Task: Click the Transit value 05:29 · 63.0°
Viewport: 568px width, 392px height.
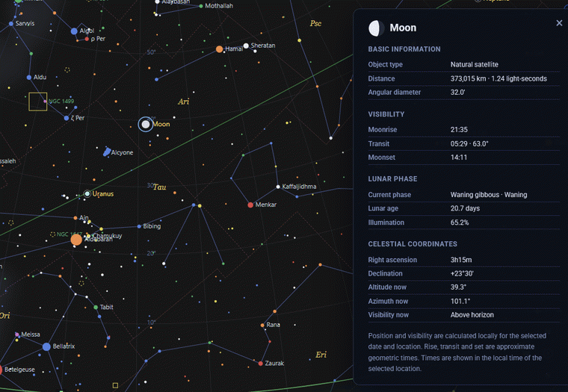Action: click(x=469, y=143)
